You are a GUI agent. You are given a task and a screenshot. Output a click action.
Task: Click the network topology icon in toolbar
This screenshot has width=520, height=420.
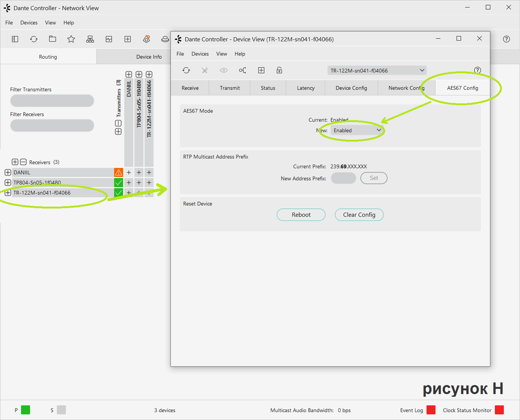(90, 39)
